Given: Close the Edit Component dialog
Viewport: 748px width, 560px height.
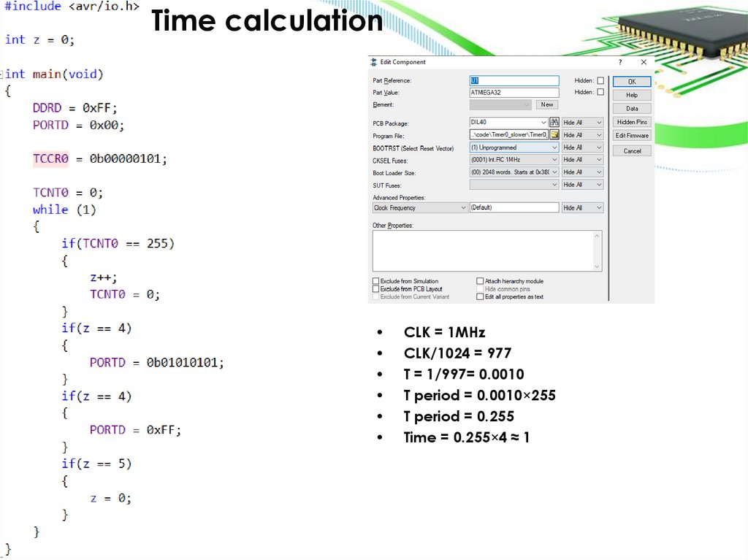Looking at the screenshot, I should [644, 62].
